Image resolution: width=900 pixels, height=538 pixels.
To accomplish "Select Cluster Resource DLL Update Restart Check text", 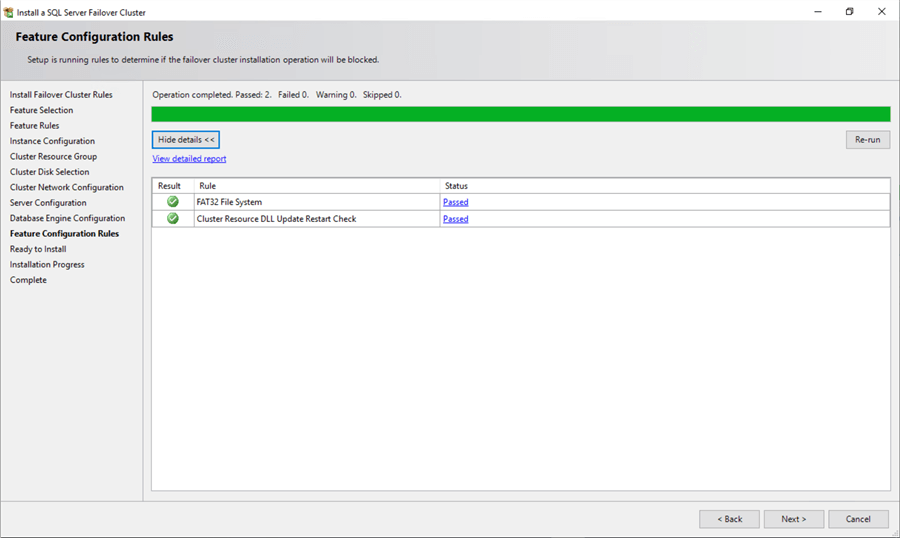I will pyautogui.click(x=277, y=219).
